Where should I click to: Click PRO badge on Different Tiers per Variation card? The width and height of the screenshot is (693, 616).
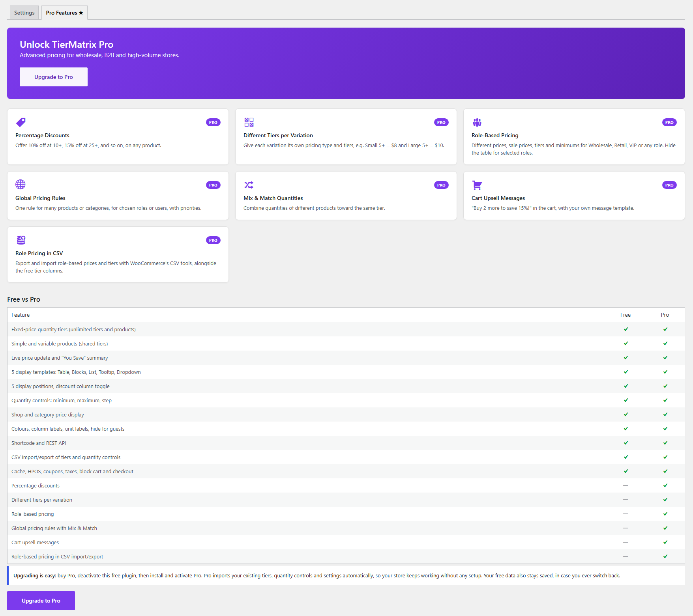pos(441,122)
